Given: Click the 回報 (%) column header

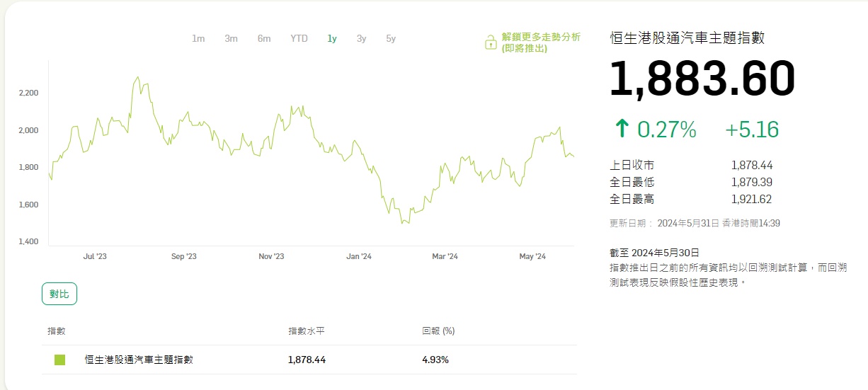Looking at the screenshot, I should pos(438,331).
